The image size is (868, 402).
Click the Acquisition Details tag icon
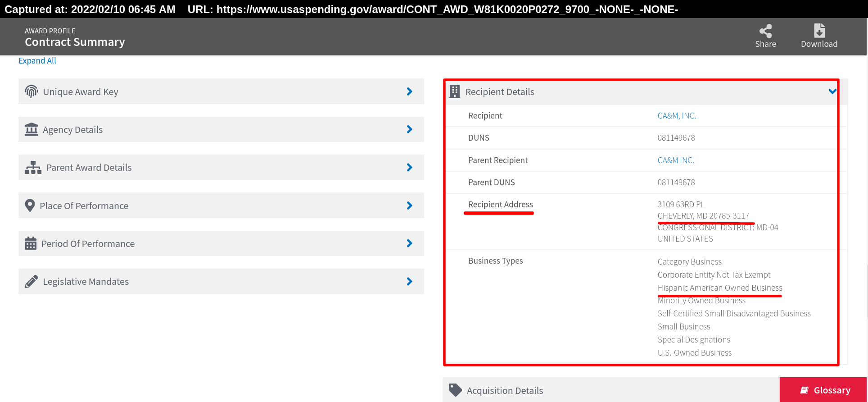coord(455,390)
